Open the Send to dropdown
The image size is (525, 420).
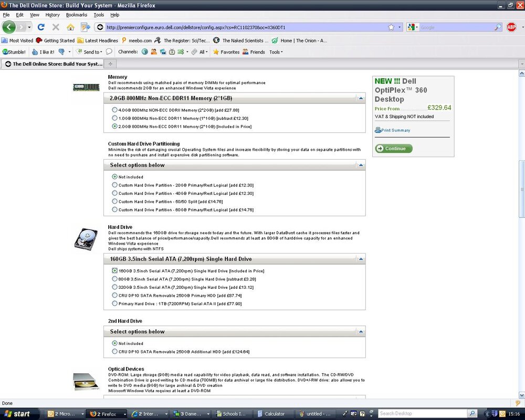89,52
